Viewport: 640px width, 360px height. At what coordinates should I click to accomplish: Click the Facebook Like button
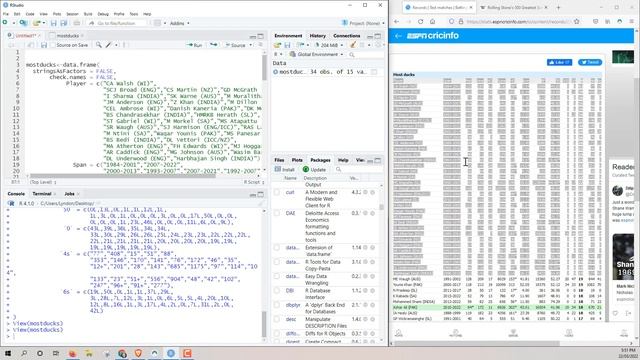click(x=559, y=62)
